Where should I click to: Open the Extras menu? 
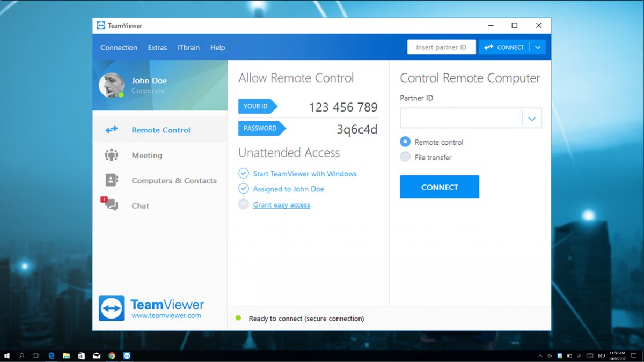[157, 47]
